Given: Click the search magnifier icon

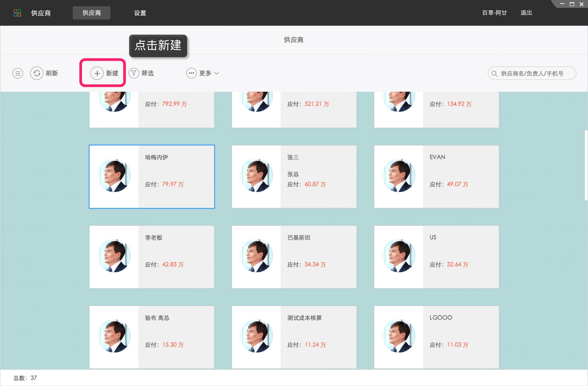Looking at the screenshot, I should (495, 73).
